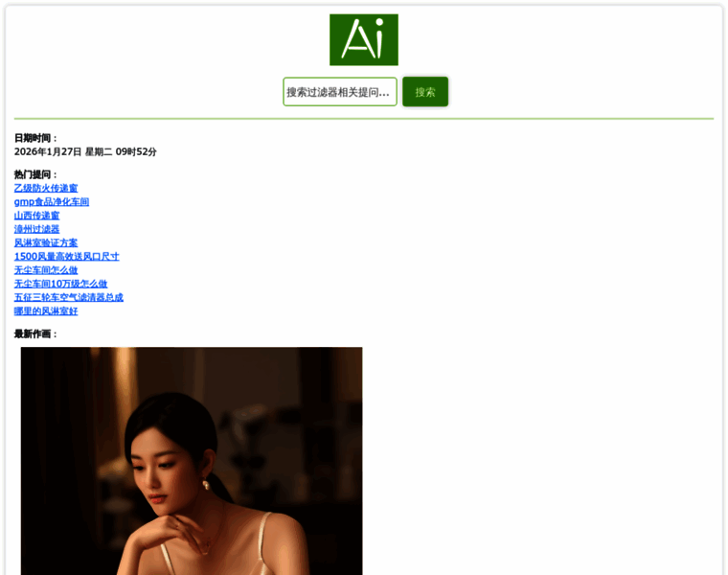This screenshot has height=575, width=728.
Task: Open the 乙级防火传递窗 link
Action: [x=46, y=189]
